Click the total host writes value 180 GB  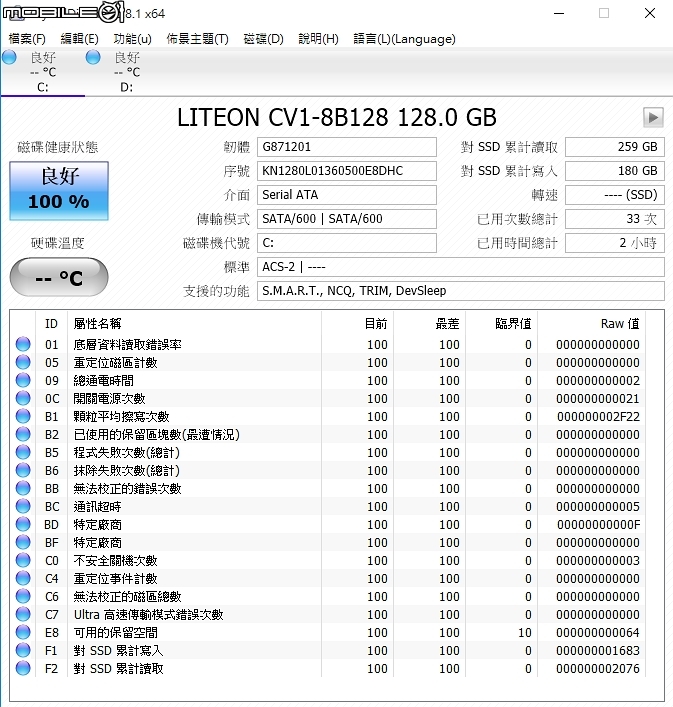[615, 171]
